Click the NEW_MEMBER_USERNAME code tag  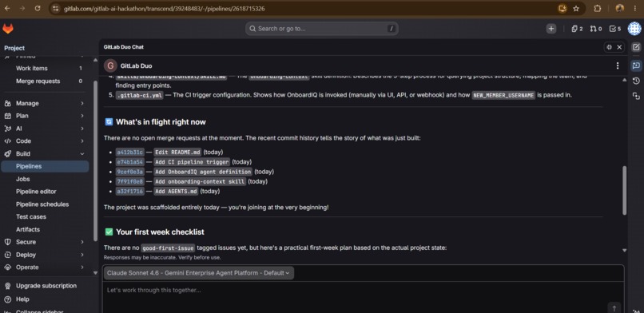coord(503,95)
